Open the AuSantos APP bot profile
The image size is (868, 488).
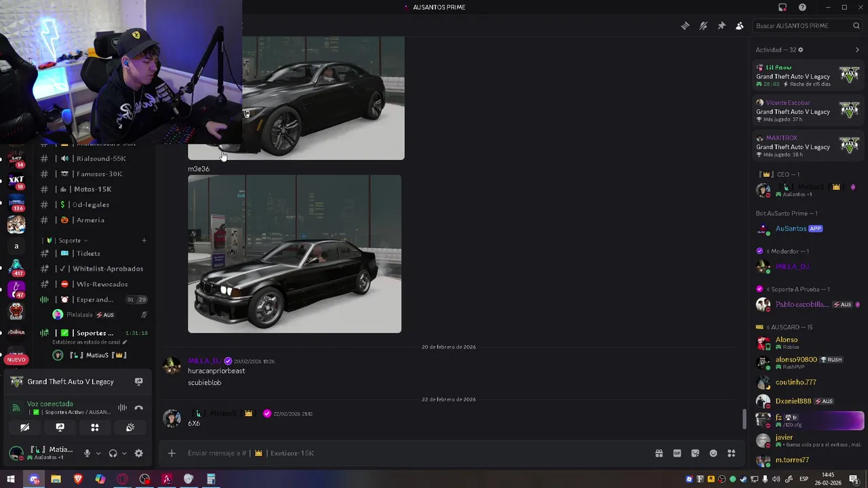coord(808,228)
